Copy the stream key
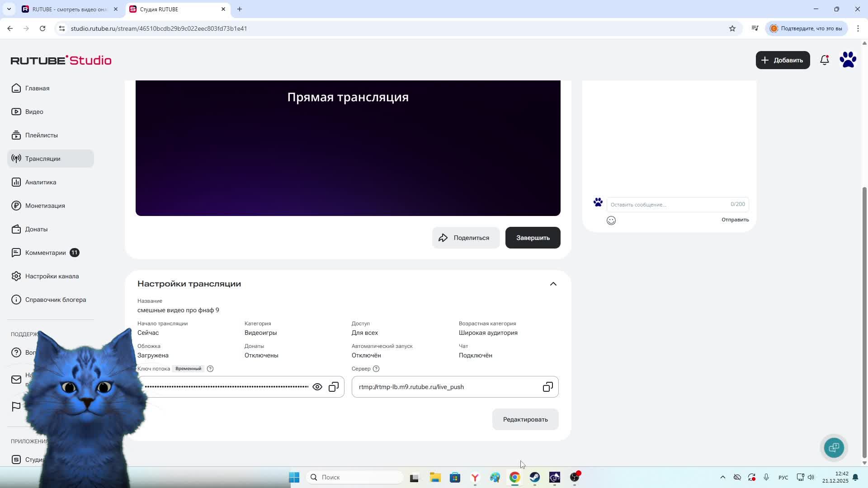The image size is (868, 488). click(x=334, y=387)
